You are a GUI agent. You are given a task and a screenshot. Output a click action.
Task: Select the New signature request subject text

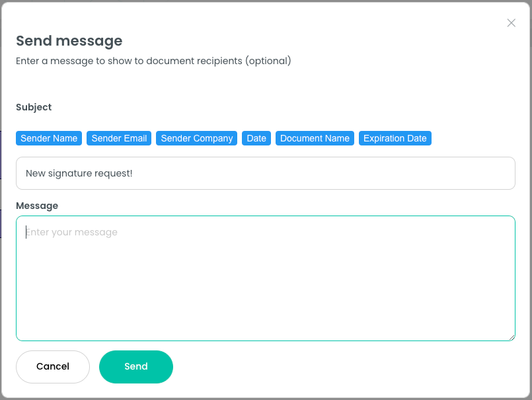(x=79, y=173)
